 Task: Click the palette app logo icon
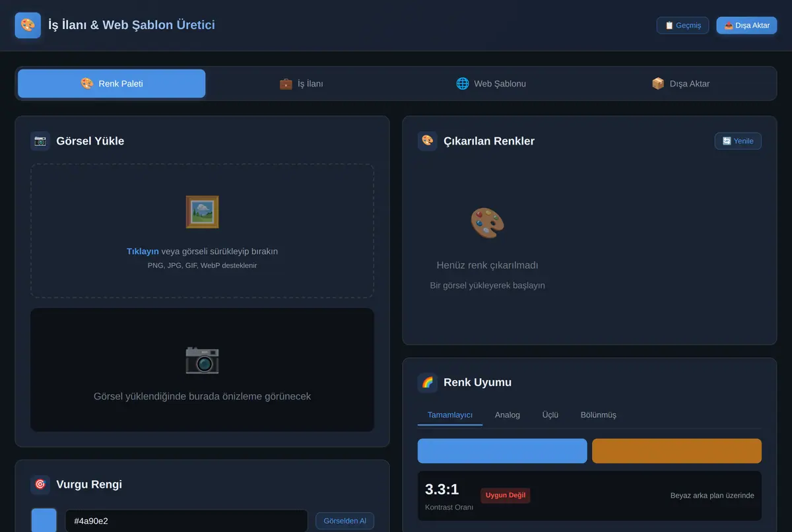(28, 25)
